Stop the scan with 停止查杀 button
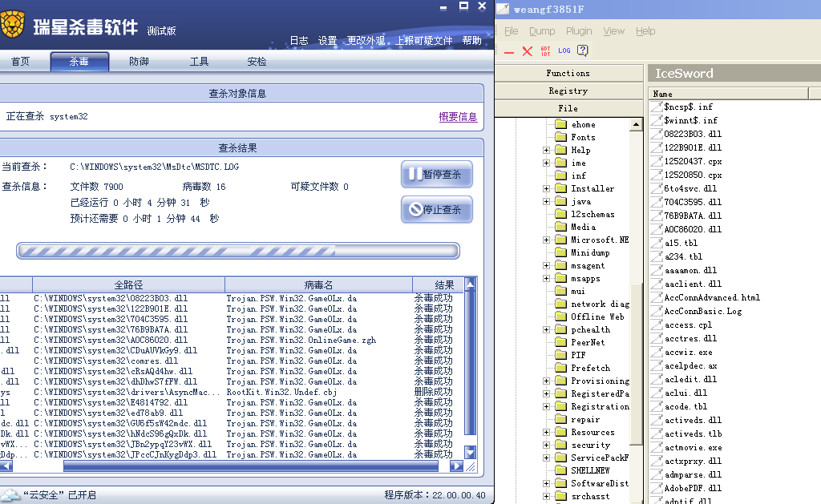Image resolution: width=821 pixels, height=504 pixels. (437, 209)
